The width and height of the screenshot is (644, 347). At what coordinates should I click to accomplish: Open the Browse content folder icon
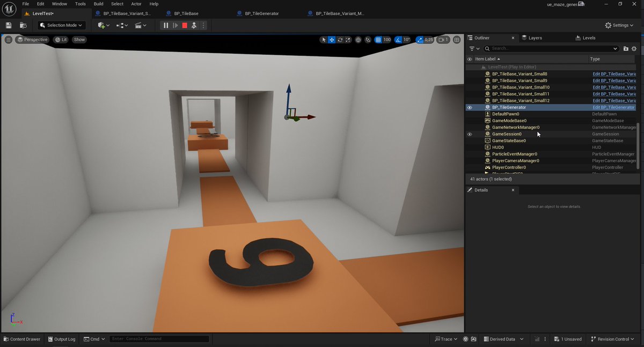click(x=23, y=25)
